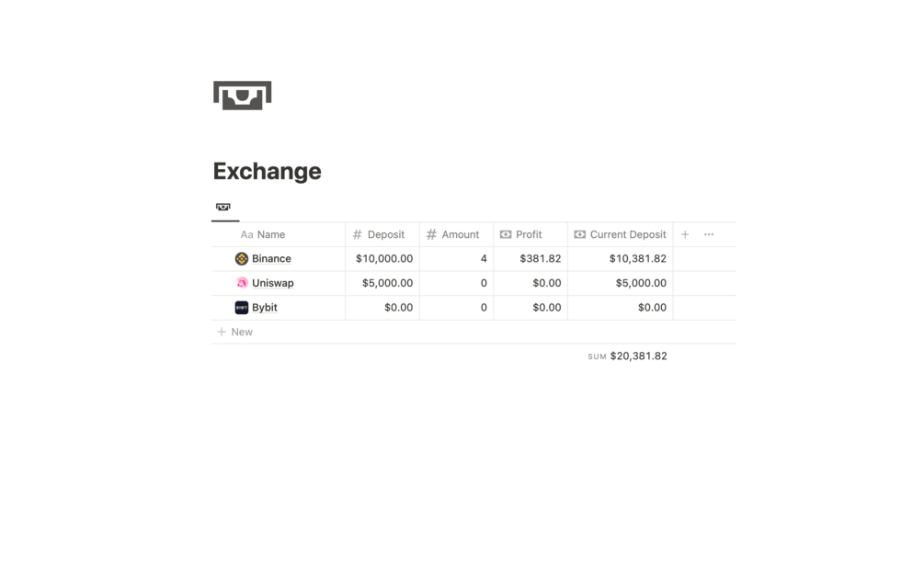
Task: Open the Amount column header menu
Action: coord(457,234)
